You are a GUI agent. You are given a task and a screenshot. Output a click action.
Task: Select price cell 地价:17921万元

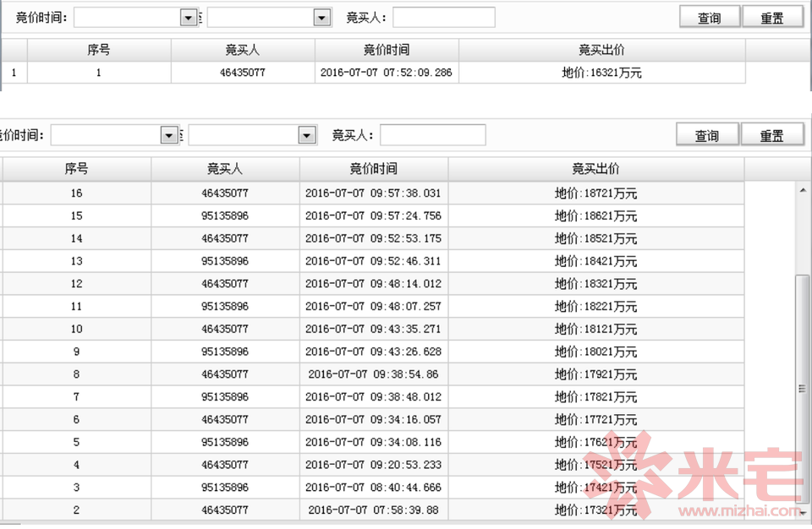click(596, 374)
